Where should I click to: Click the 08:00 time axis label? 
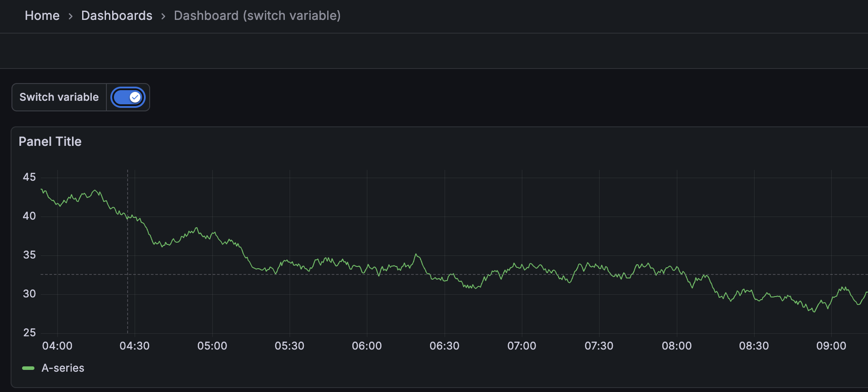pos(676,346)
